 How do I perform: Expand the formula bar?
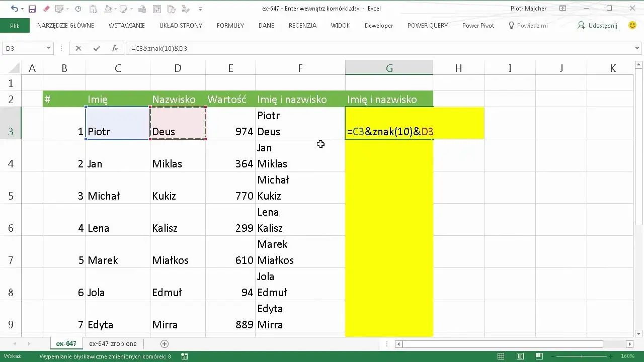point(637,48)
